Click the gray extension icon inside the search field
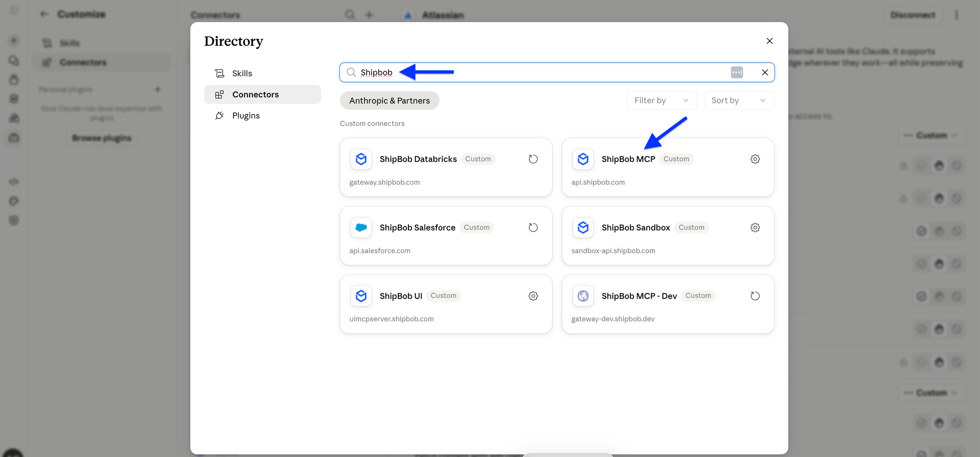The image size is (980, 457). (737, 72)
